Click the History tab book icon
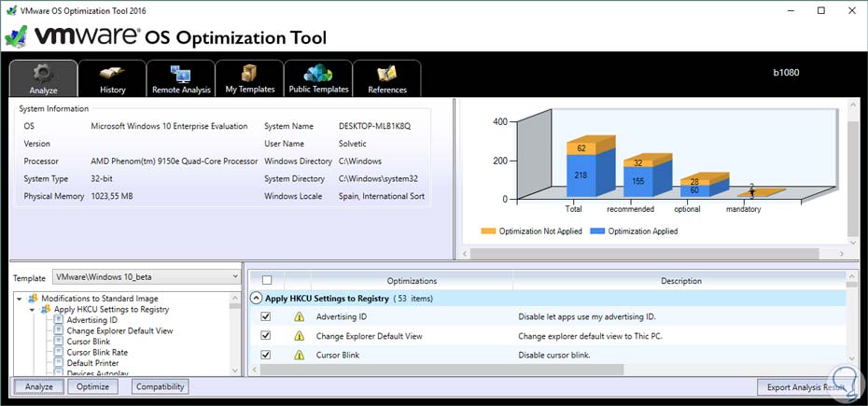Screen dimensions: 868x406 click(112, 74)
